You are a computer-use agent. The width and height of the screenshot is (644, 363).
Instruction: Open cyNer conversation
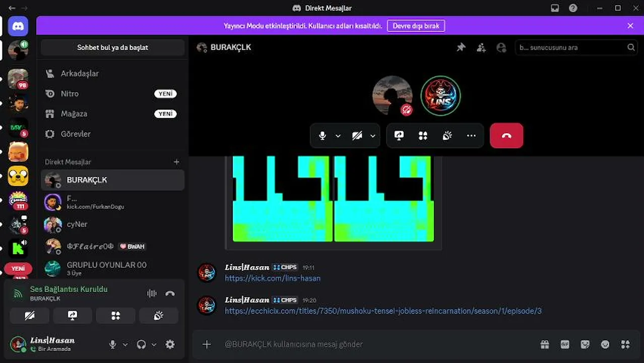(112, 224)
